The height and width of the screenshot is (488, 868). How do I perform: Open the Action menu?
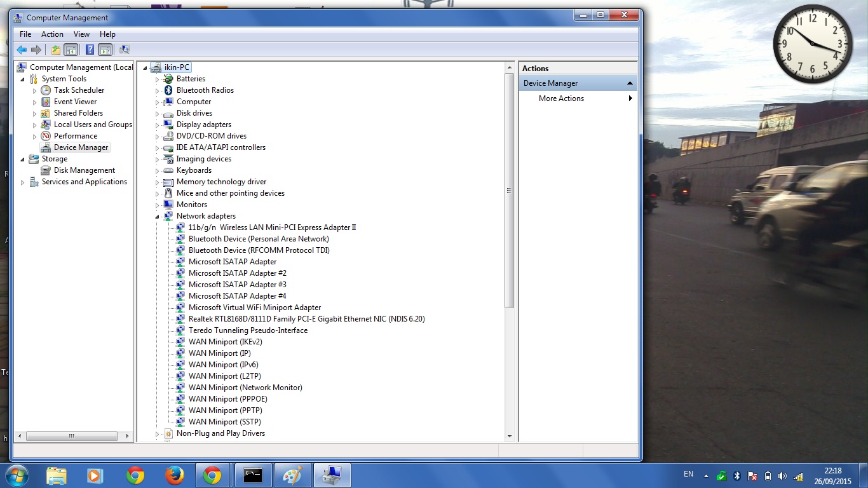[52, 34]
